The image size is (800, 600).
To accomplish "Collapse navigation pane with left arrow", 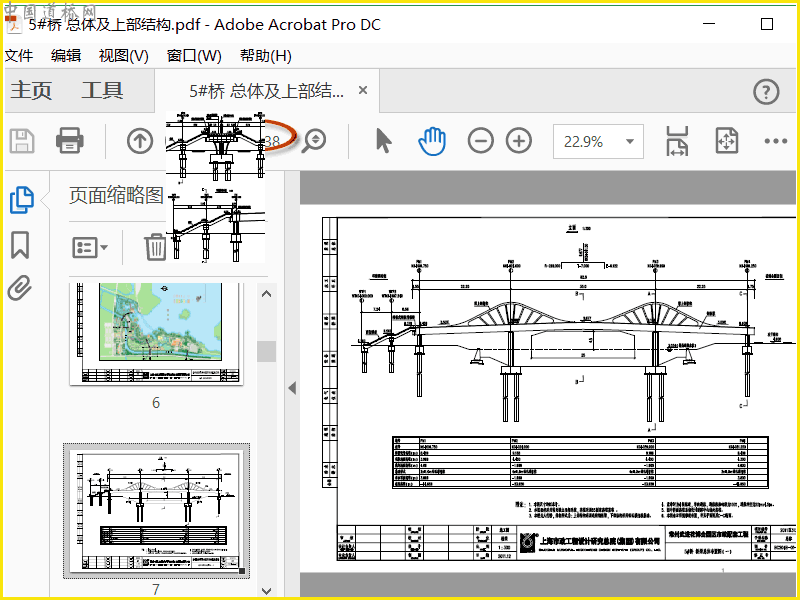I will (292, 388).
